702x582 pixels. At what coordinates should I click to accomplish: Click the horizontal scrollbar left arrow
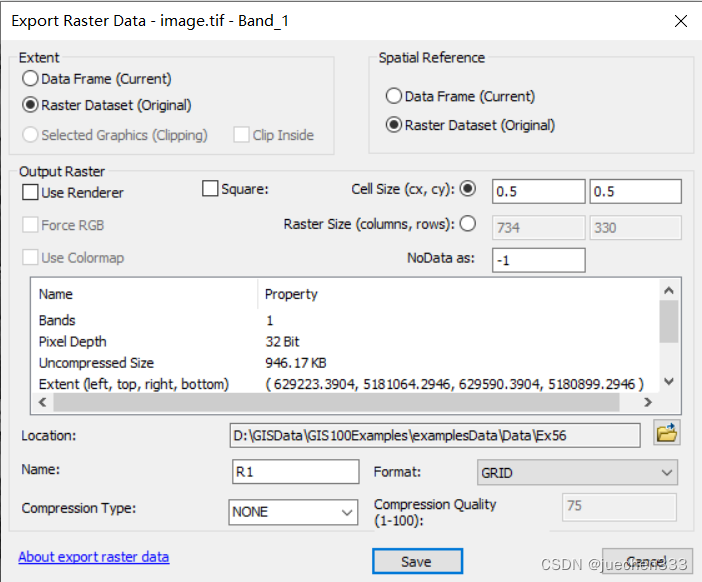[43, 402]
